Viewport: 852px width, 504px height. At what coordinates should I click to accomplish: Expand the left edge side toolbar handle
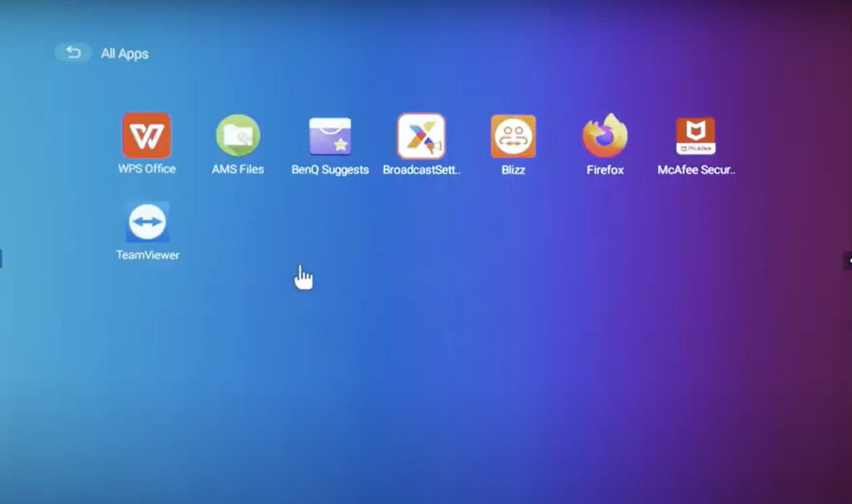pos(1,258)
